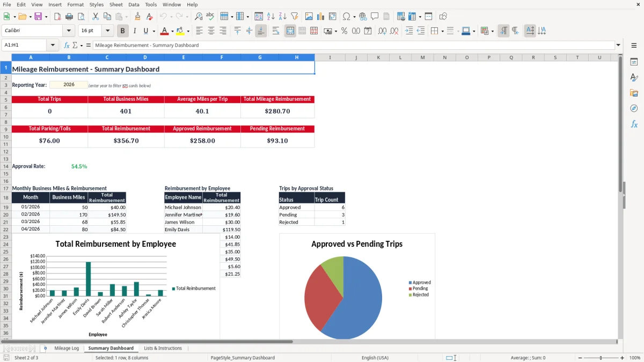Open Find & Replace

(x=199, y=17)
